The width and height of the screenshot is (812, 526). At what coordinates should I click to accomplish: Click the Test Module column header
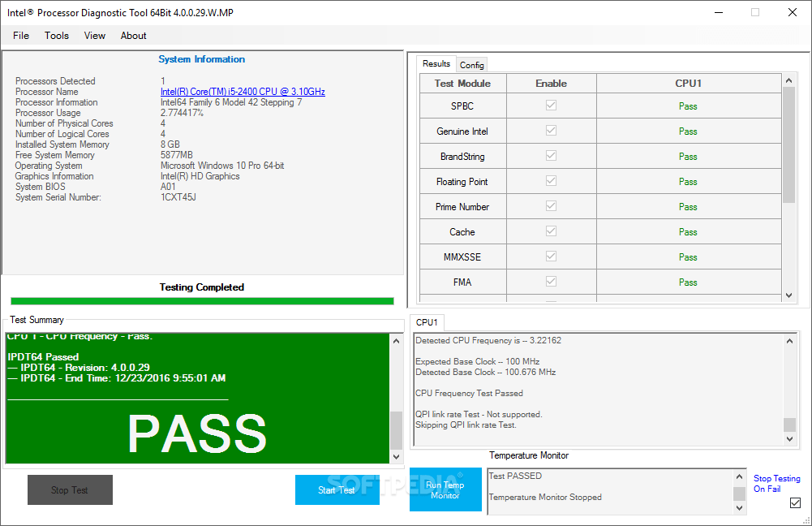pyautogui.click(x=462, y=84)
